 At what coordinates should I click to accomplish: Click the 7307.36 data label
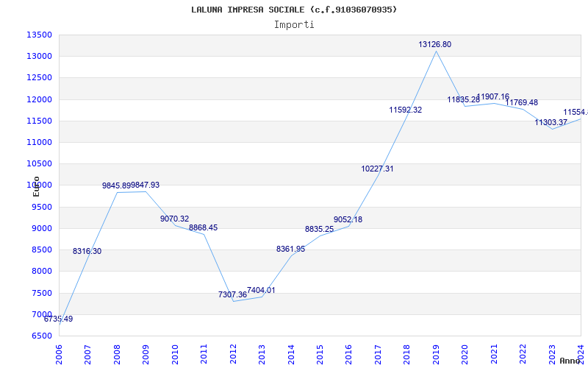point(232,294)
